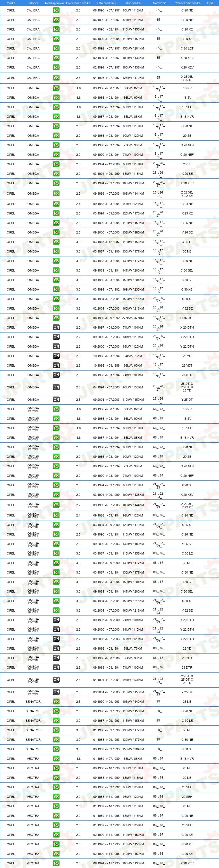The width and height of the screenshot is (219, 868).
Task: Click the 96kW / 131KM power cell
Action: 133,680
